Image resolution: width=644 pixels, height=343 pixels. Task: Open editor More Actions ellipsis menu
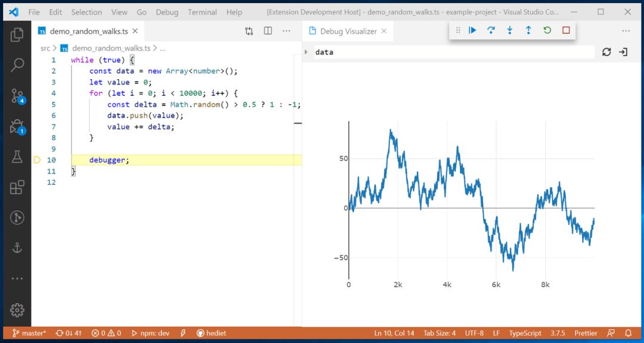287,31
